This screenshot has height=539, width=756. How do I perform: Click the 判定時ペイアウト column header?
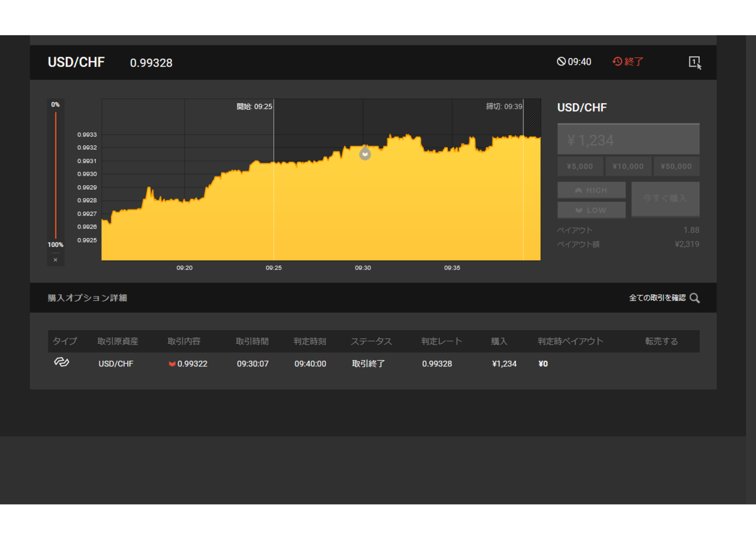click(570, 341)
